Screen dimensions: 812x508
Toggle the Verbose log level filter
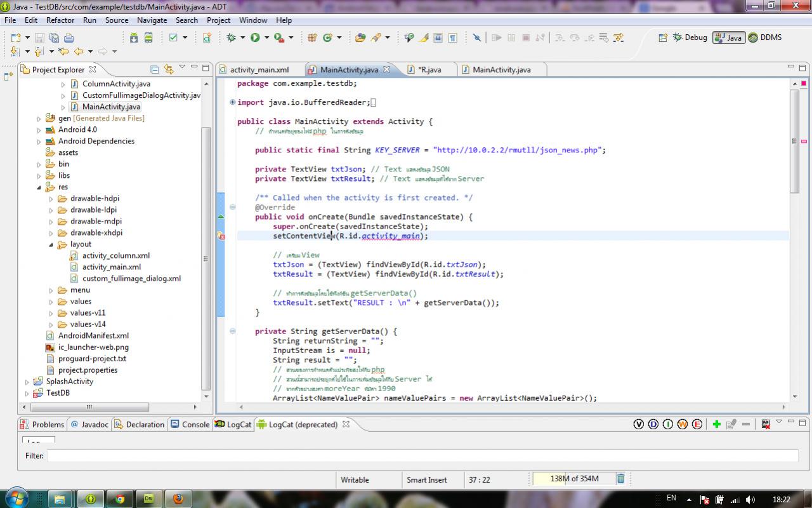[x=639, y=424]
